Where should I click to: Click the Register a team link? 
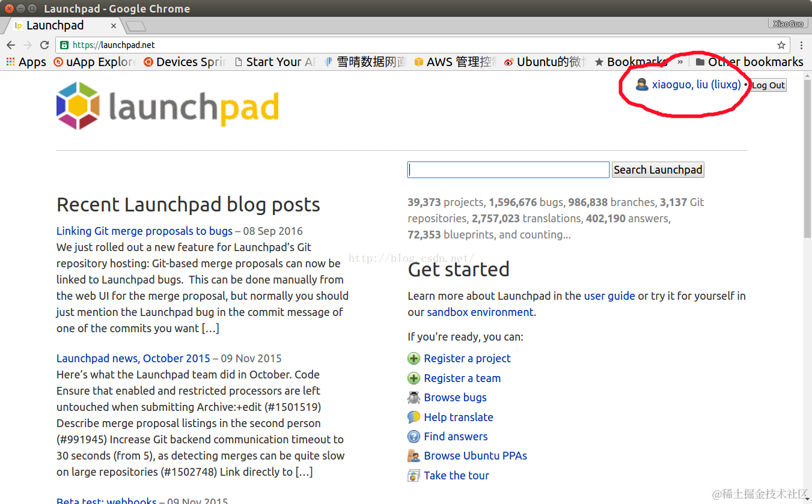462,378
